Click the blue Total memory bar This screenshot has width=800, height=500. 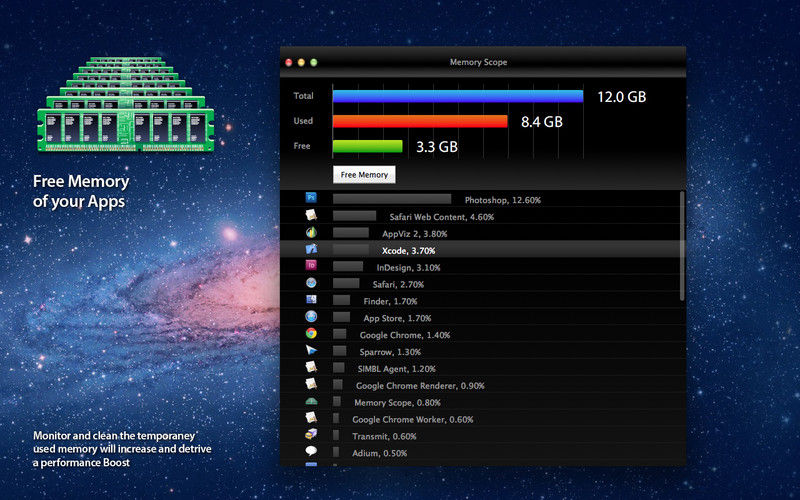(457, 96)
